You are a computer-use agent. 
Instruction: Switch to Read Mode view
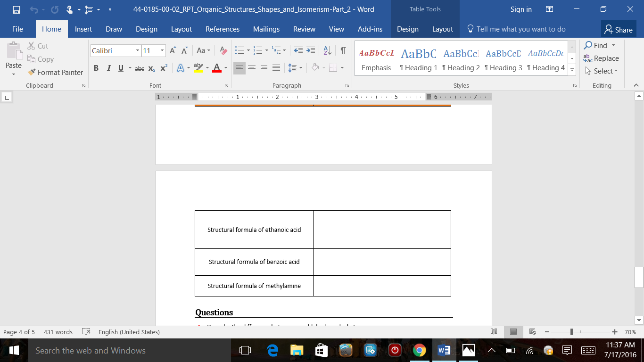coord(494,332)
